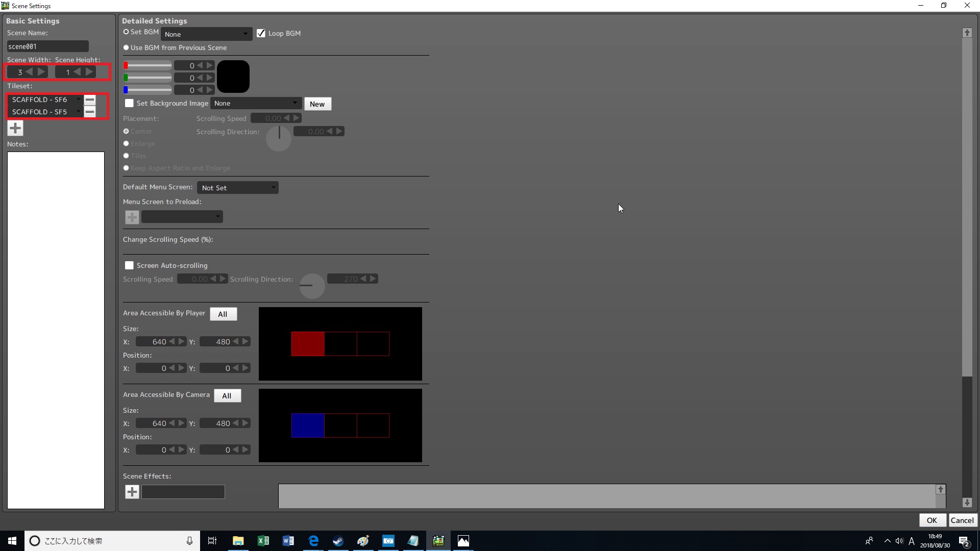The width and height of the screenshot is (980, 551).
Task: Open Steam from the taskbar
Action: [338, 541]
